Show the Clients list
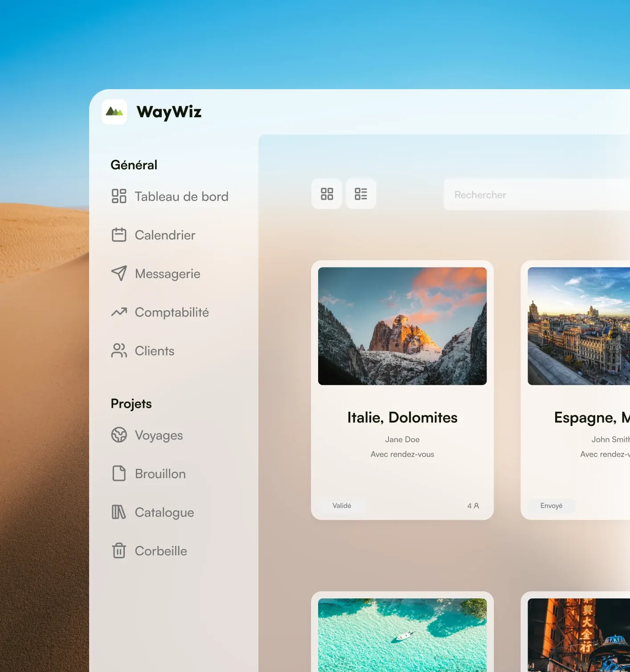The width and height of the screenshot is (630, 672). click(x=143, y=351)
